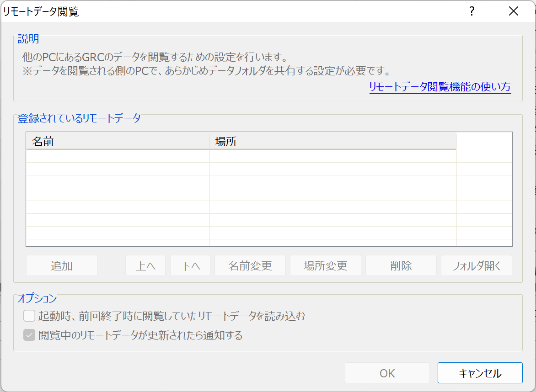Screen dimensions: 536x392
Task: Enable loading previous remote data at startup checkbox
Action: point(29,316)
